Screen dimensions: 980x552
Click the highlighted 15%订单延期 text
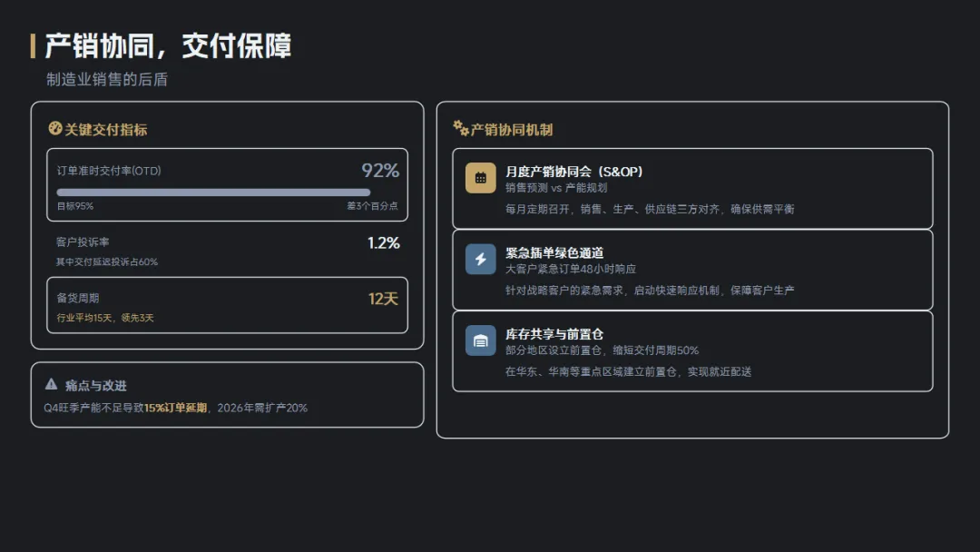175,408
